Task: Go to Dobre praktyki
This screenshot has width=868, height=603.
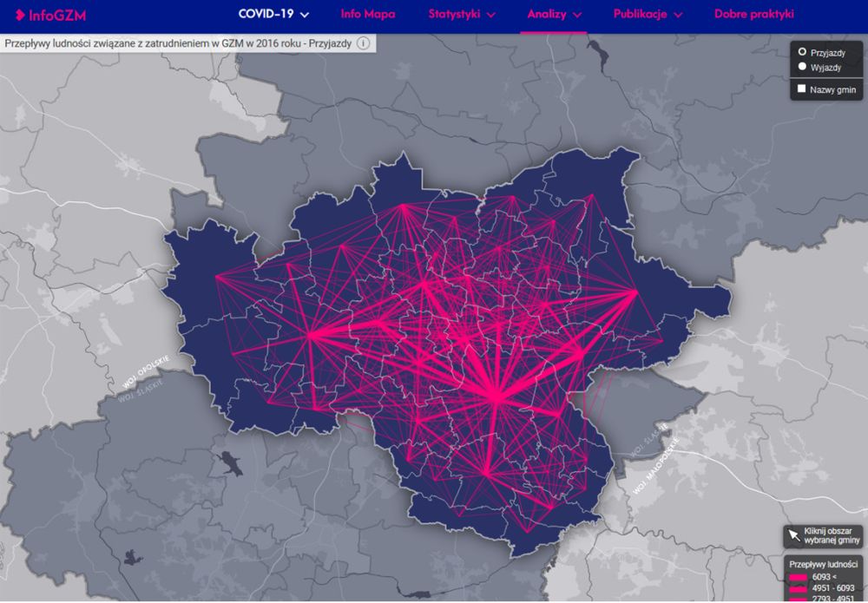Action: [753, 14]
